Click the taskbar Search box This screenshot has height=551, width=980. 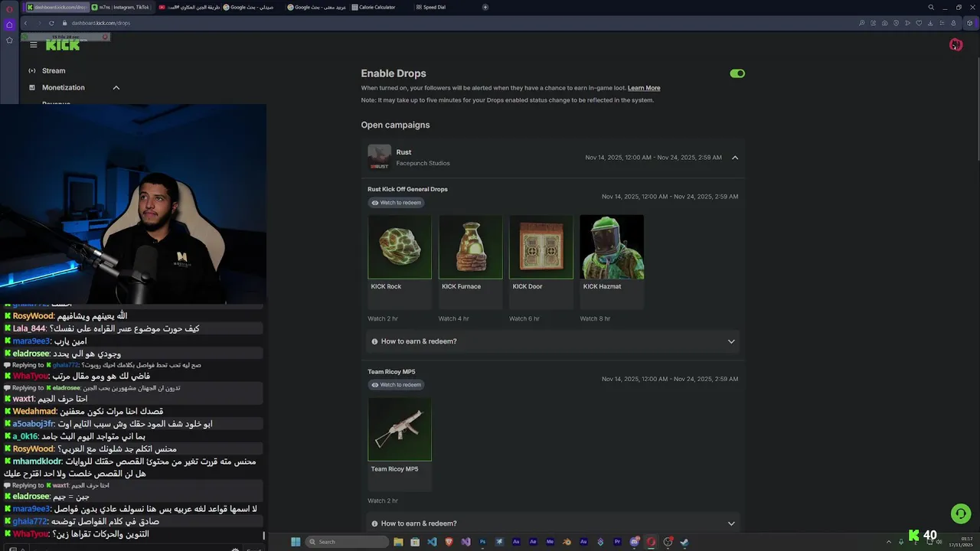tap(348, 542)
